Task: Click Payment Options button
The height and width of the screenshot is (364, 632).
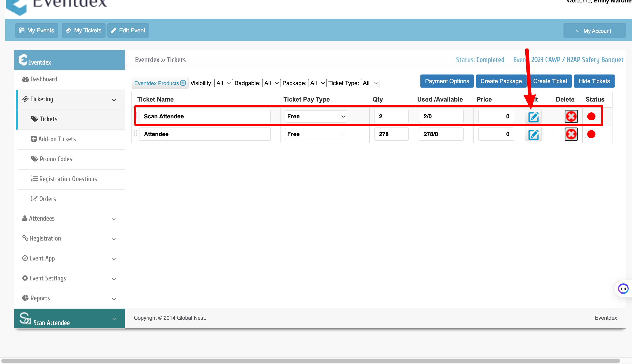Action: [x=447, y=81]
